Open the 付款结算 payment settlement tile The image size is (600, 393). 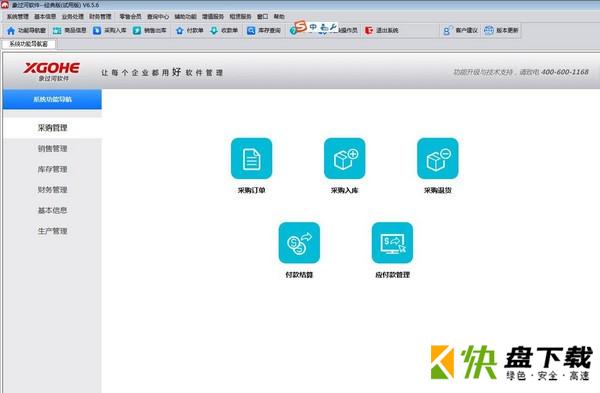point(299,243)
